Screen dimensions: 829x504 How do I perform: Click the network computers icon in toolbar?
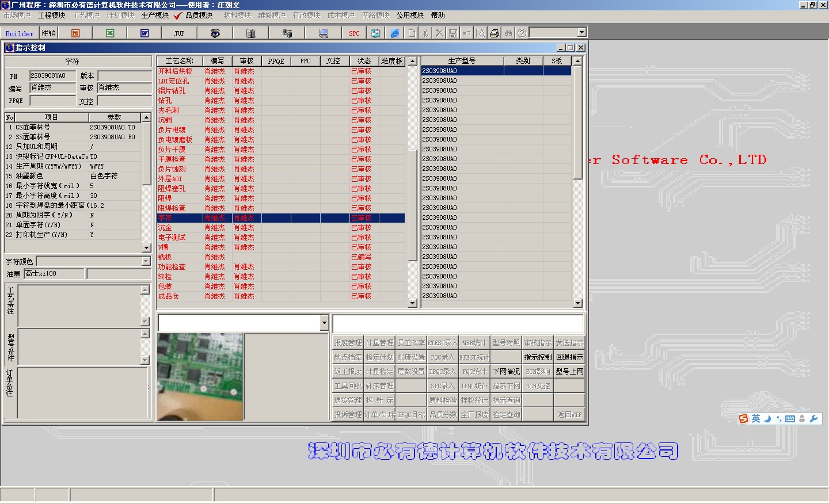click(287, 33)
